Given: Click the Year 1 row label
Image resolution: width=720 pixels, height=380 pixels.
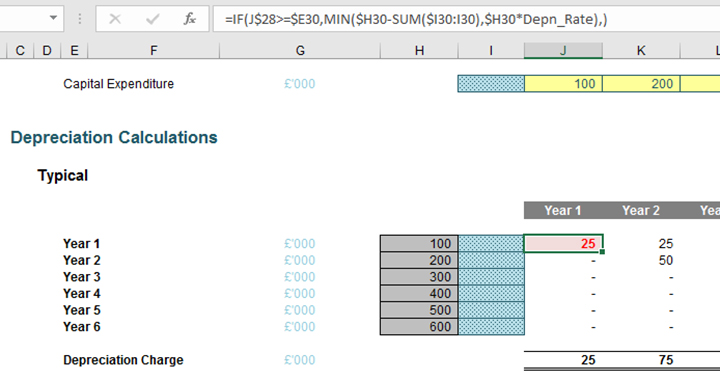Looking at the screenshot, I should [x=81, y=244].
